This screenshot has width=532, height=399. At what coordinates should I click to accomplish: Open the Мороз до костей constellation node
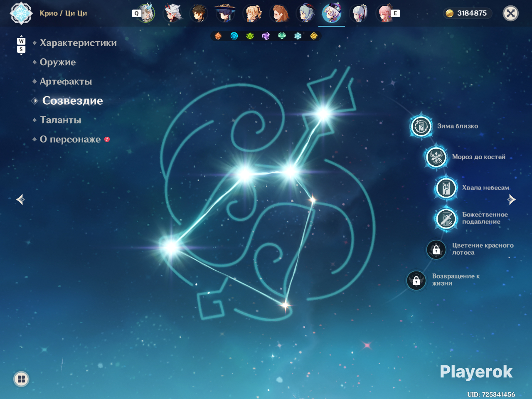(436, 157)
